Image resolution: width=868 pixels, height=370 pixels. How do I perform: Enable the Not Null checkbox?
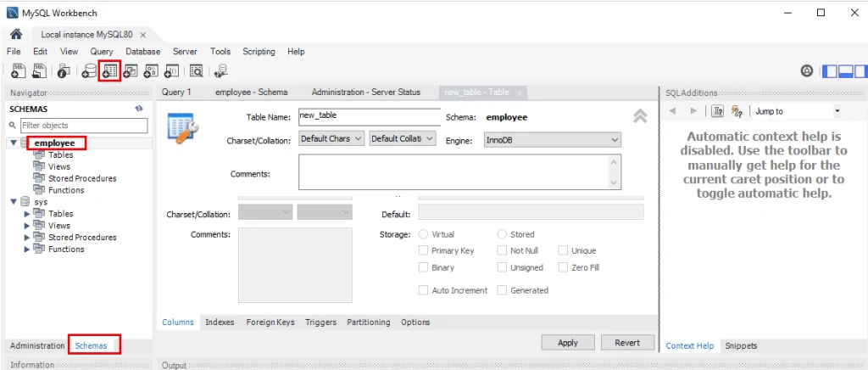(x=502, y=250)
